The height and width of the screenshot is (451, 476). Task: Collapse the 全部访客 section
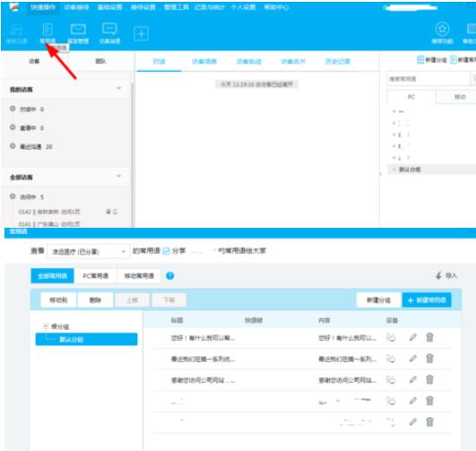[119, 176]
